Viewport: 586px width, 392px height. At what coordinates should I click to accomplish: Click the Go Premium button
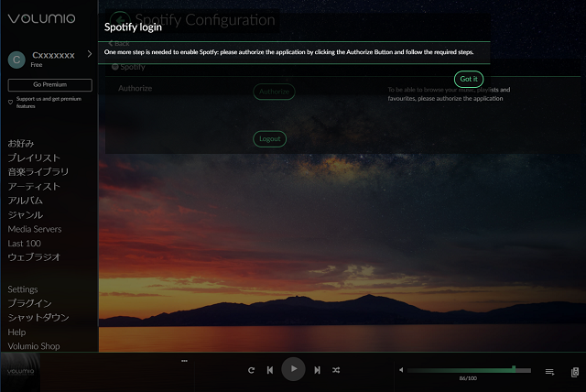(x=49, y=85)
